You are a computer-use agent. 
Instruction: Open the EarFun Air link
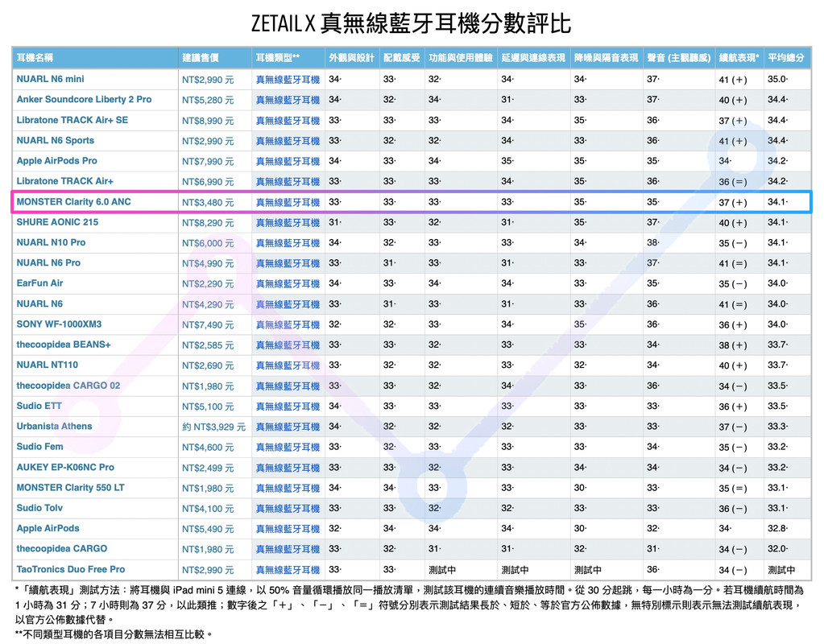pos(40,283)
